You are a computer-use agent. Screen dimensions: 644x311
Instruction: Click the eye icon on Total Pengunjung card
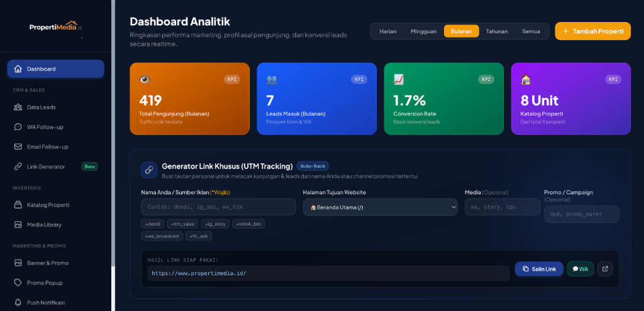click(145, 80)
